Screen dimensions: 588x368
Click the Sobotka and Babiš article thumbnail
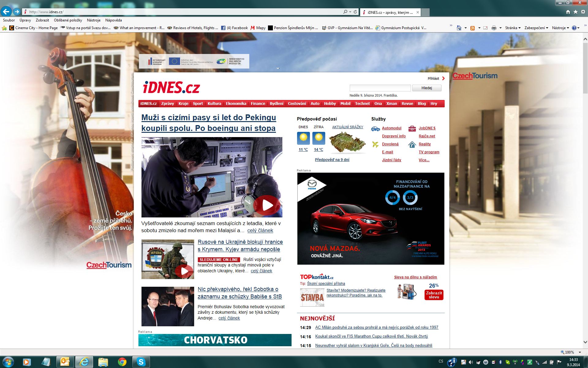coord(168,306)
